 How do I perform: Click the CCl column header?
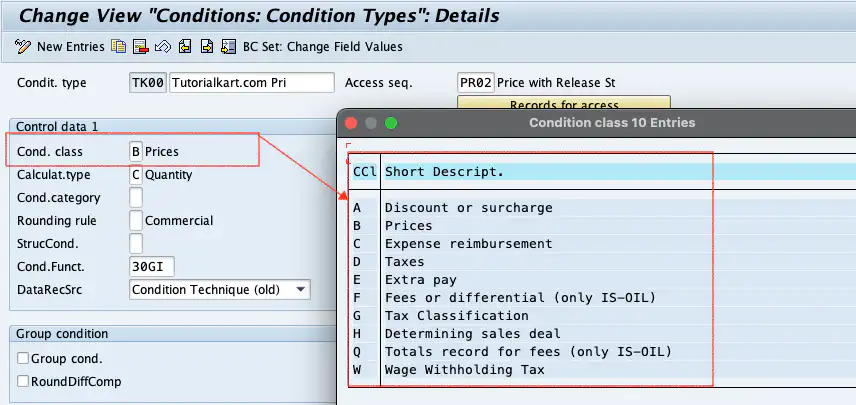[x=365, y=171]
